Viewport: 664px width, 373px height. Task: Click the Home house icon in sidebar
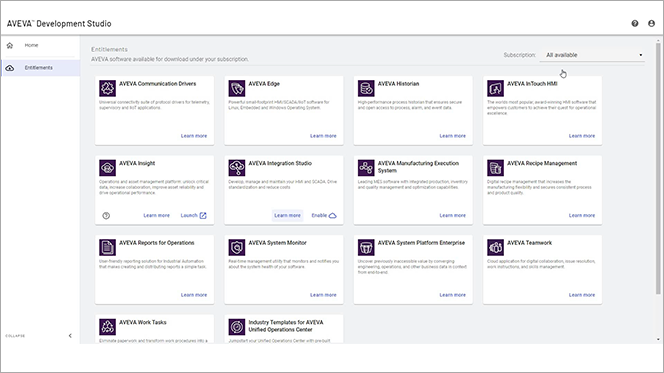10,45
